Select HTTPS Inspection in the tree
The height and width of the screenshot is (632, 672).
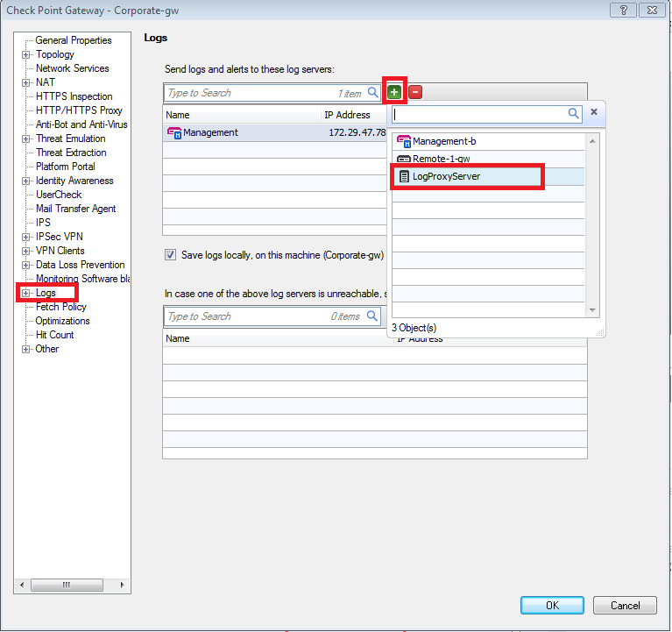pyautogui.click(x=74, y=96)
